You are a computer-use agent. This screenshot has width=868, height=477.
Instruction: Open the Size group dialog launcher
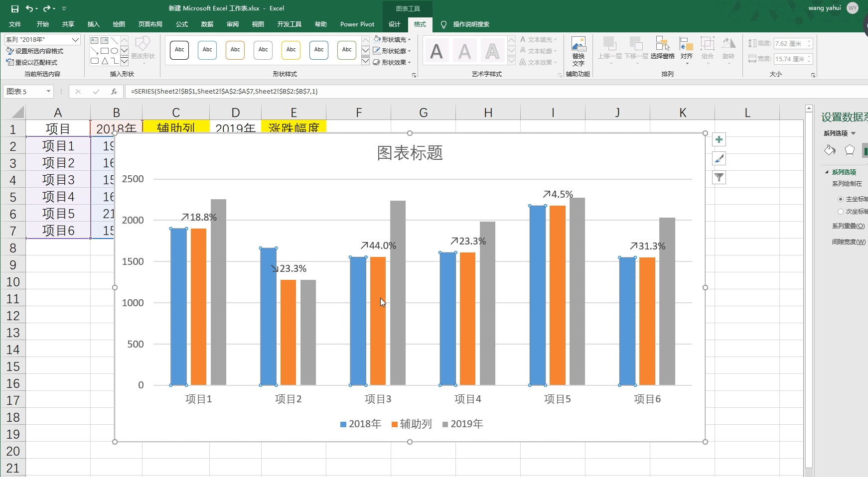click(x=813, y=75)
